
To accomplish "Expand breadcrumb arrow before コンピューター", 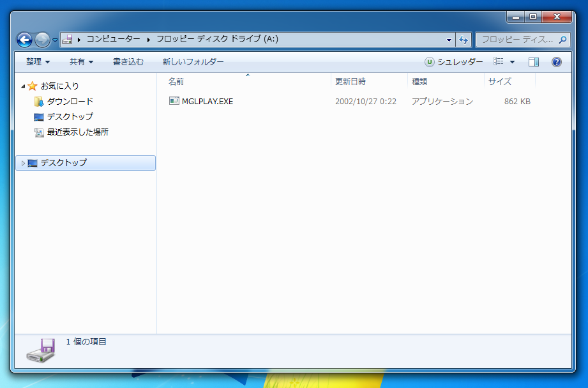I will coord(79,40).
